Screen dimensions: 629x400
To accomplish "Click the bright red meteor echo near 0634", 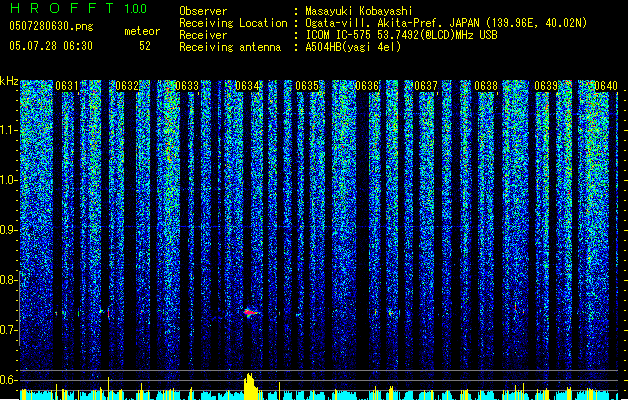I will 250,312.
